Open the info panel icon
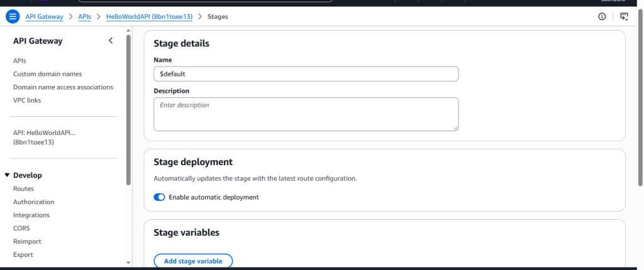644x270 pixels. point(602,17)
